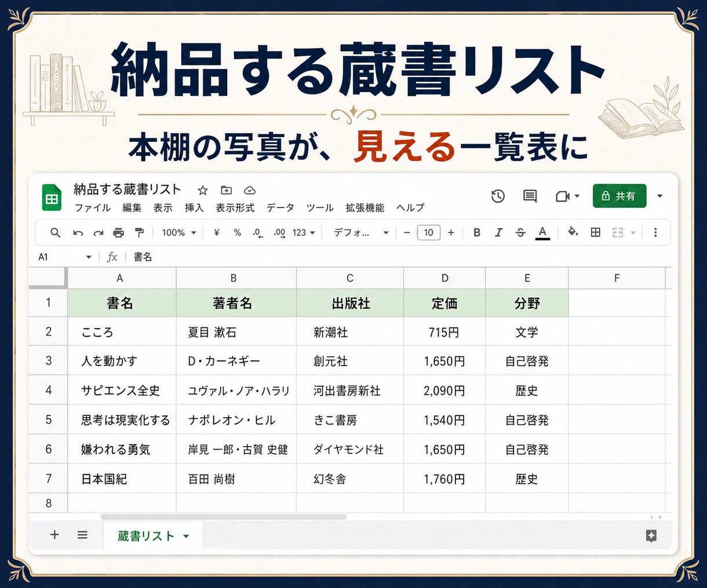Open the 表示 menu

[x=163, y=208]
